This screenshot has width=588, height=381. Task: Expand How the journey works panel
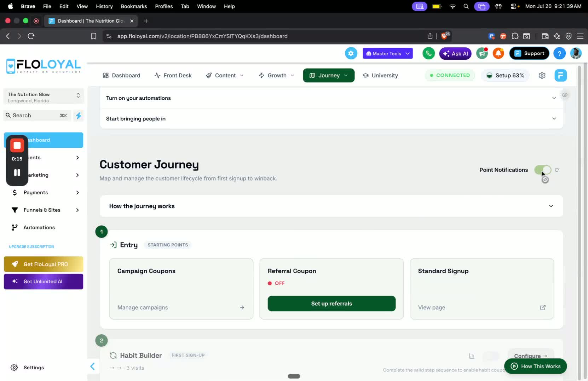tap(332, 206)
